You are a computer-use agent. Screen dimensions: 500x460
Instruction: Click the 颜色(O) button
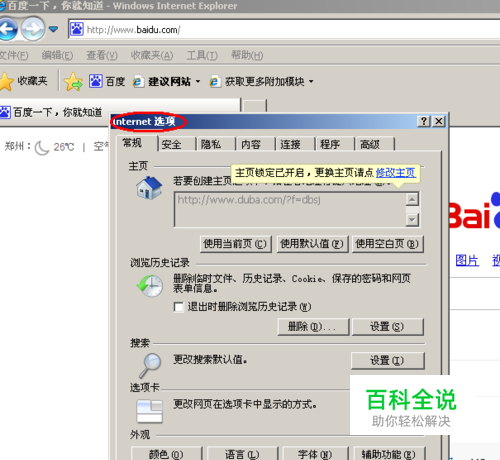click(x=166, y=454)
